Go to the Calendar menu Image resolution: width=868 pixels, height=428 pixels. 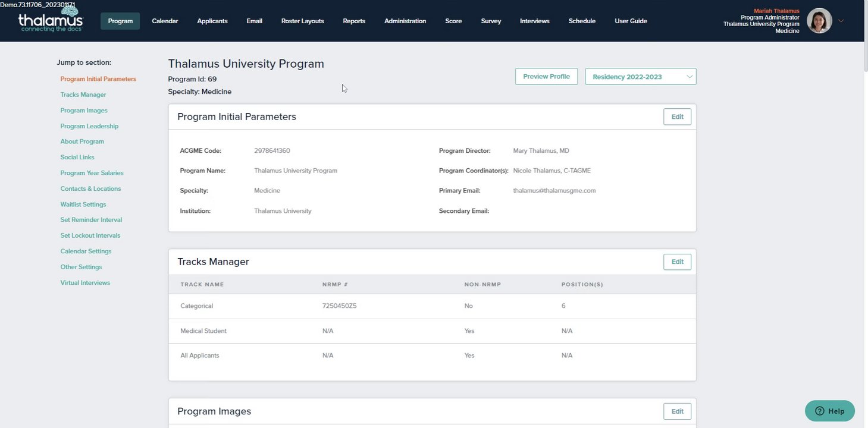coord(165,21)
